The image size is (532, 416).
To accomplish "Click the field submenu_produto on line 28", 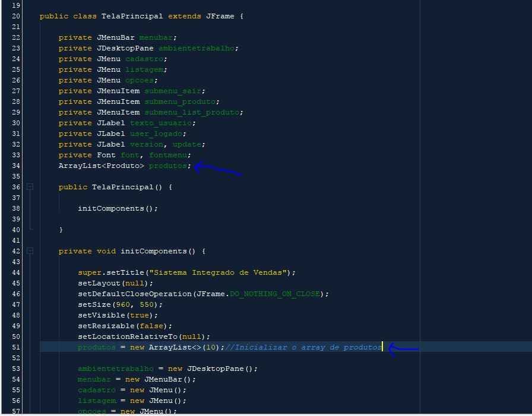I will [x=180, y=101].
